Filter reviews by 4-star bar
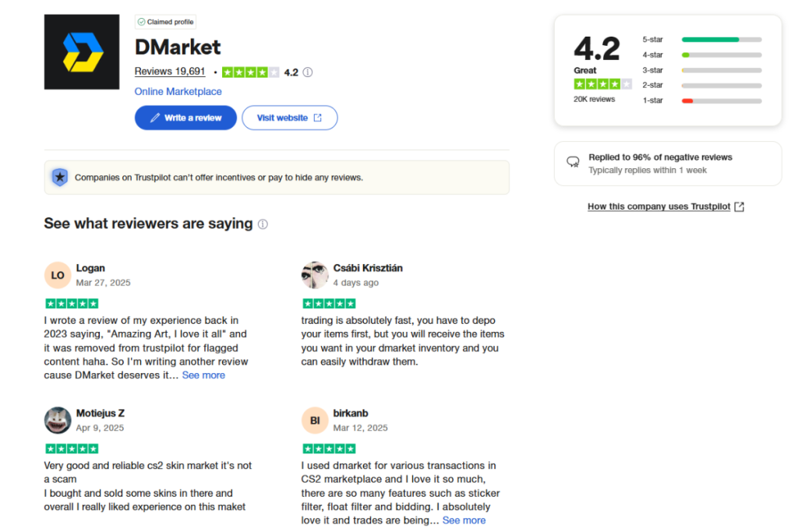Viewport: 798px width, 532px height. [x=721, y=55]
